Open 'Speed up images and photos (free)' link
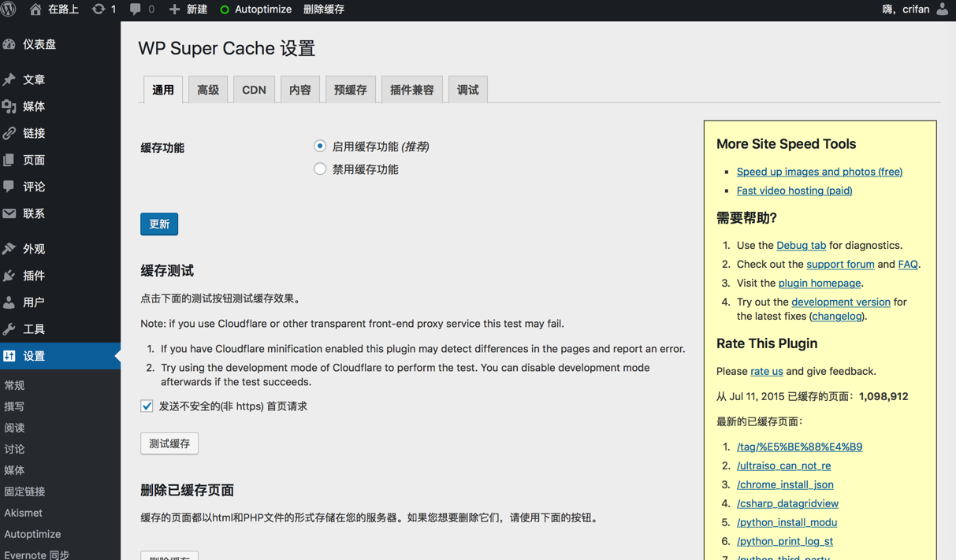 (820, 172)
